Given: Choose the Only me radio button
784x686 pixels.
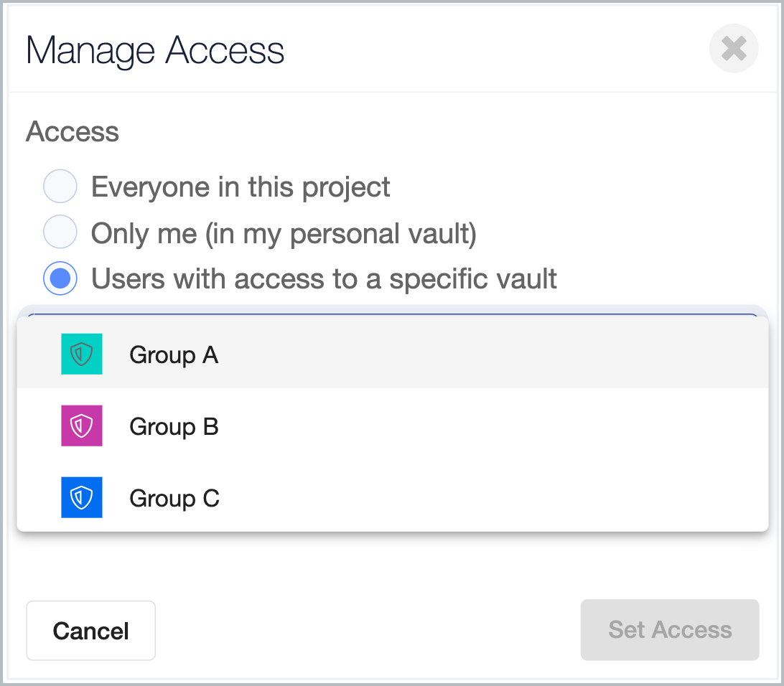Looking at the screenshot, I should [60, 232].
